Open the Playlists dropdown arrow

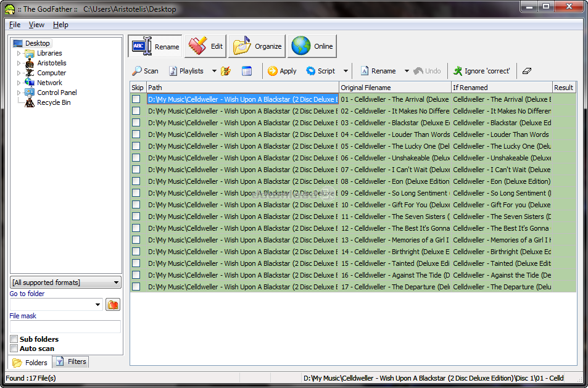tap(214, 71)
